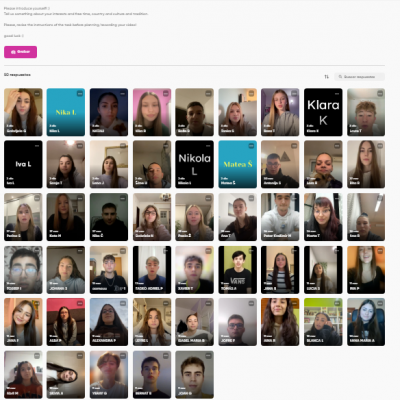Open the BERNAT S video response
This screenshot has height=400, width=400.
click(152, 375)
